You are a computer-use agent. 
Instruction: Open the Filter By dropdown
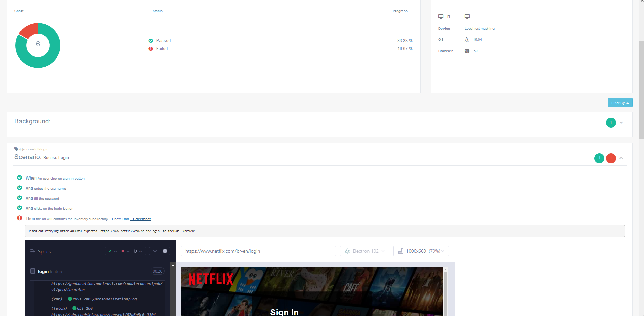619,103
